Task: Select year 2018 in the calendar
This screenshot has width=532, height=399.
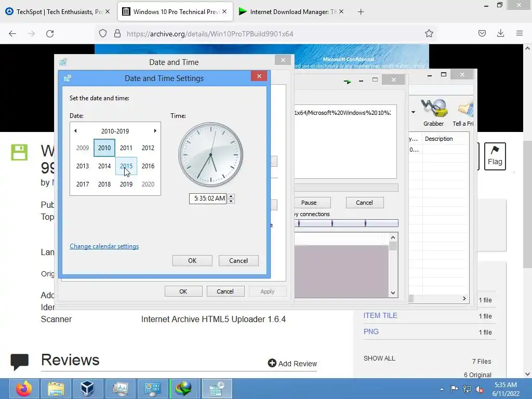Action: coord(104,184)
